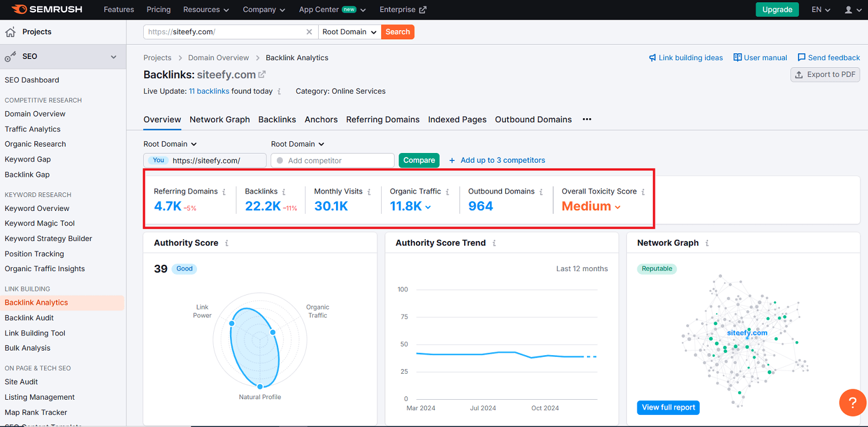Switch to the Referring Domains tab
868x427 pixels.
pos(382,119)
